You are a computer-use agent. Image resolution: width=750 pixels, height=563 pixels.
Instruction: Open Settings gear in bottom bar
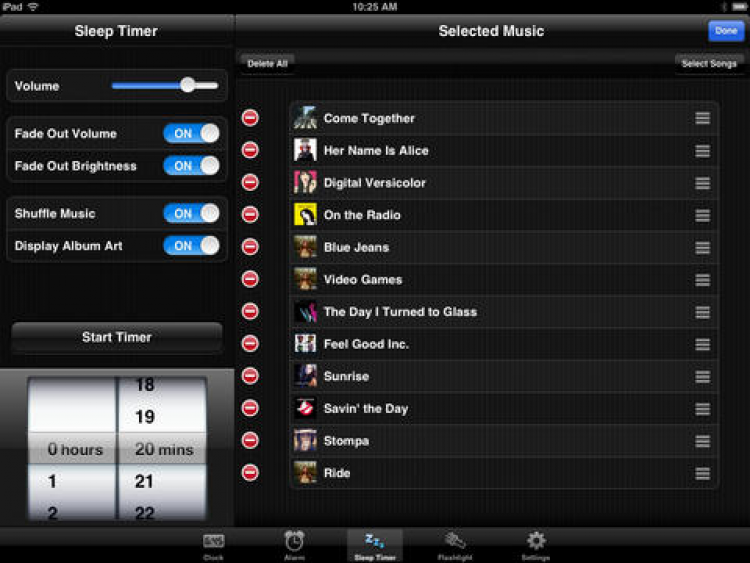(536, 545)
